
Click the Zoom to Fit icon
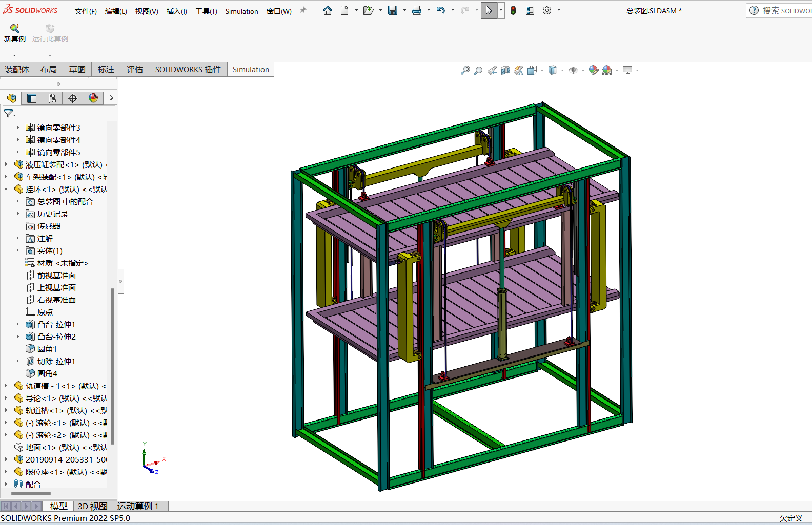tap(465, 70)
